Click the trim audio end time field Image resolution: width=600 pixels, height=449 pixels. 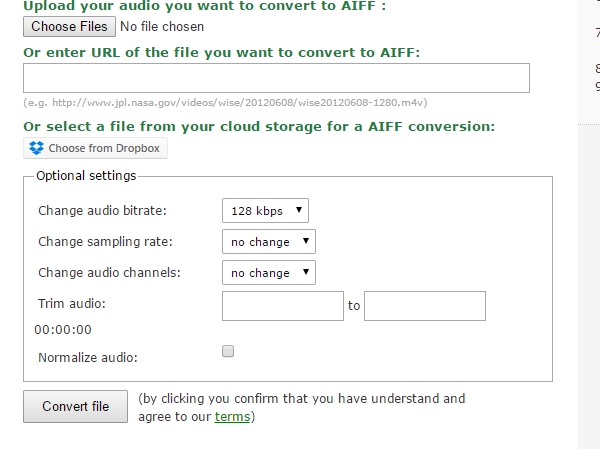coord(424,306)
